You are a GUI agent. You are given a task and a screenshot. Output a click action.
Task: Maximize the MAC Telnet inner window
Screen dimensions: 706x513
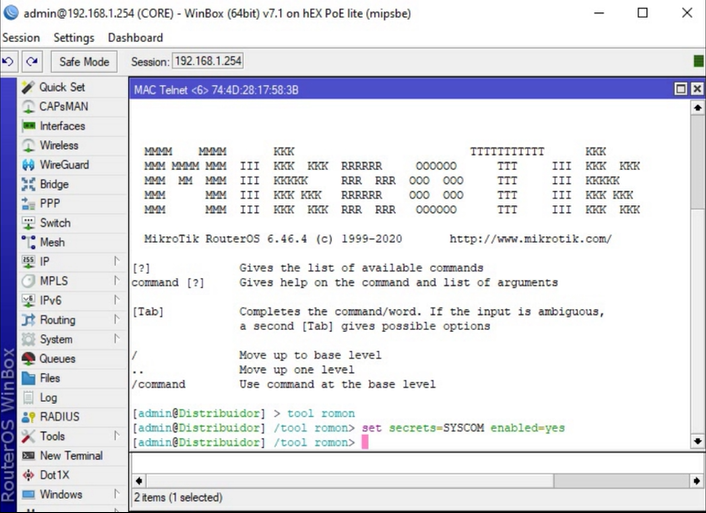tap(681, 89)
